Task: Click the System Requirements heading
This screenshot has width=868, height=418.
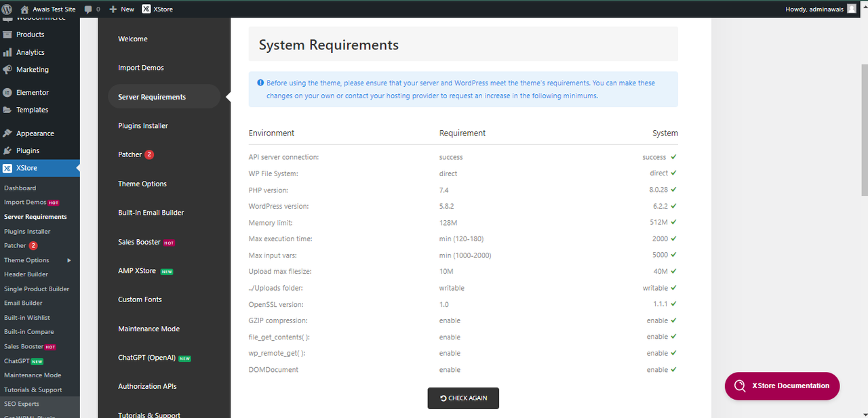Action: pyautogui.click(x=329, y=45)
